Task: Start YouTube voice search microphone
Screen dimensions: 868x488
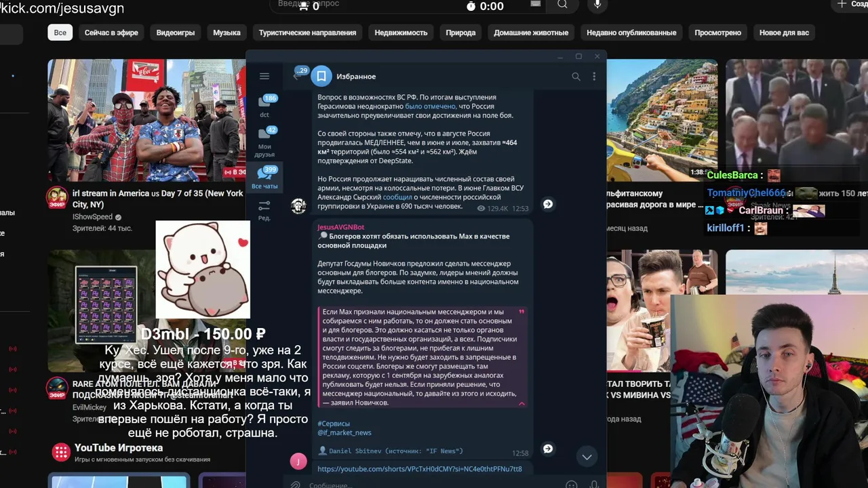Action: [597, 5]
